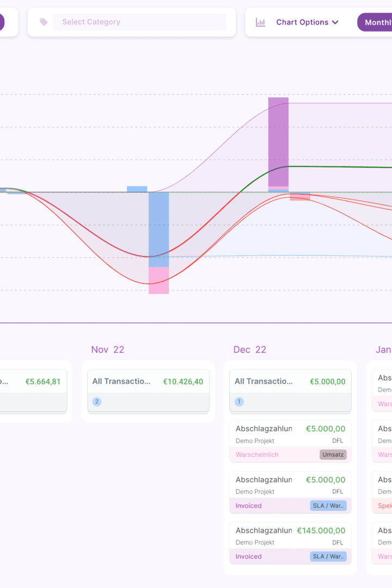
Task: Click the chevron next to Chart Options
Action: click(x=335, y=22)
